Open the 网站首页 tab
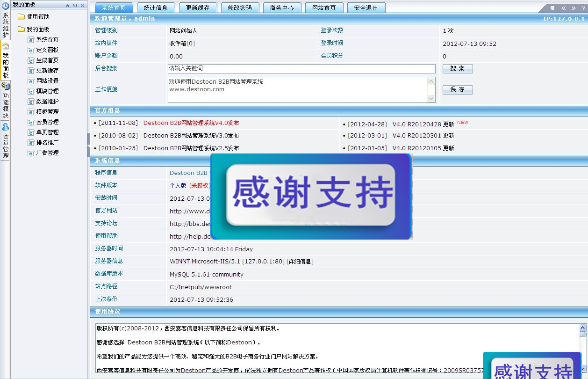This screenshot has height=379, width=588. [324, 8]
